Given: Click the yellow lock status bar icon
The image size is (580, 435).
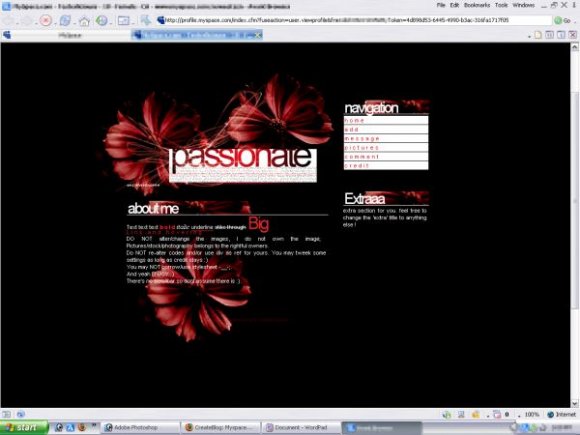Looking at the screenshot, I should [x=475, y=415].
